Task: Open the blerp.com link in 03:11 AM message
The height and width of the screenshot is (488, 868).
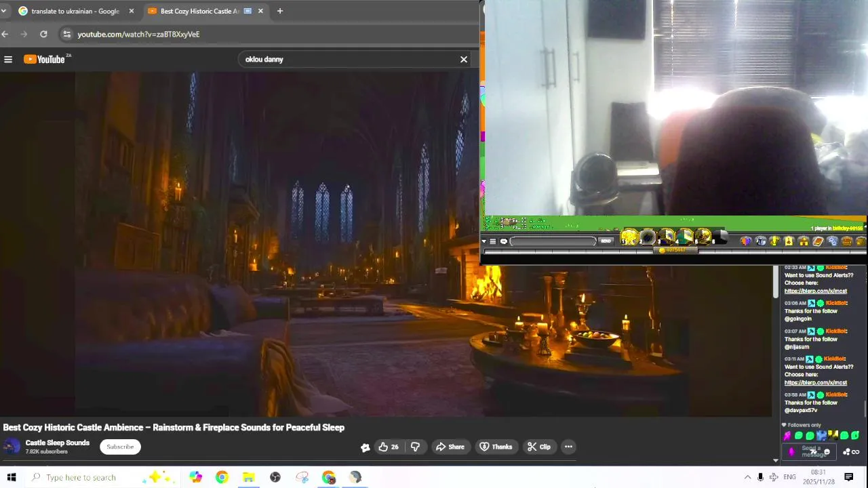Action: (815, 383)
